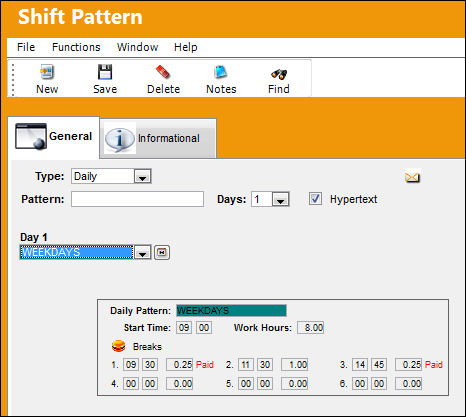The image size is (466, 417).
Task: Open the Days dropdown arrow
Action: [x=281, y=199]
